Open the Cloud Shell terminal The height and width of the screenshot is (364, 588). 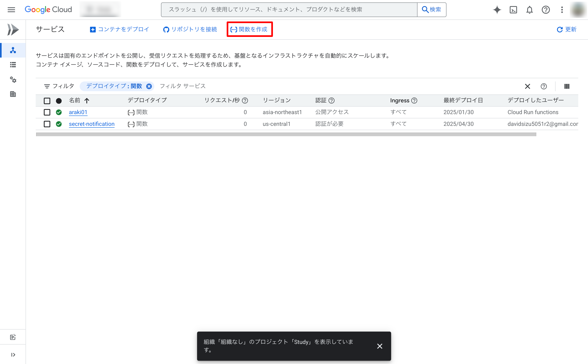click(513, 10)
